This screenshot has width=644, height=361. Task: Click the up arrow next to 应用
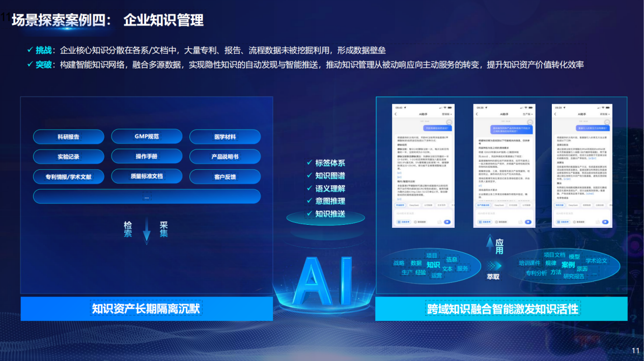pos(489,245)
